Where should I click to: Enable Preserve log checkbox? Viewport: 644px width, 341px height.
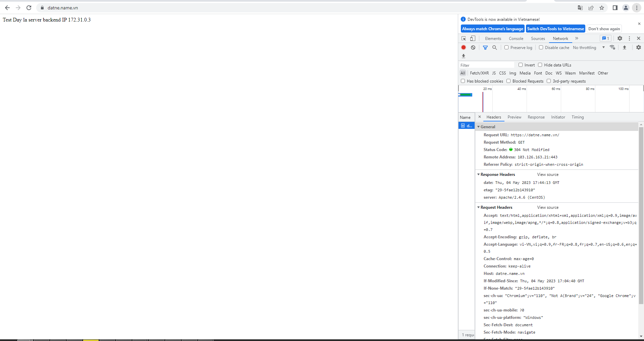(506, 48)
